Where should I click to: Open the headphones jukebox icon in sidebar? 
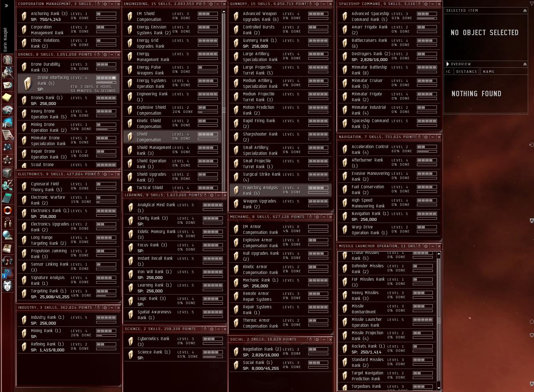coord(8,261)
